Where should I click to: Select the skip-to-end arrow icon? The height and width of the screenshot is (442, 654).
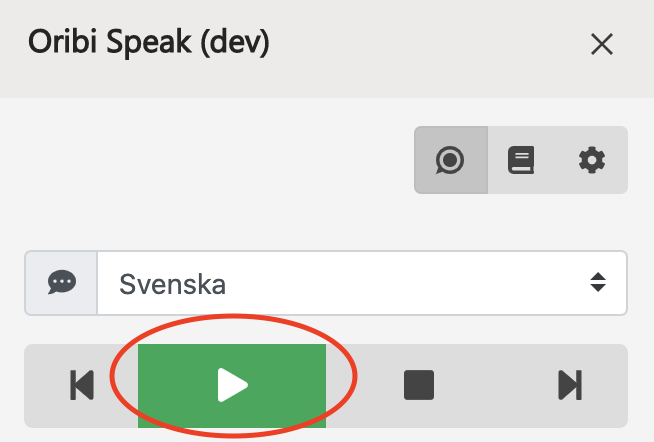point(570,385)
